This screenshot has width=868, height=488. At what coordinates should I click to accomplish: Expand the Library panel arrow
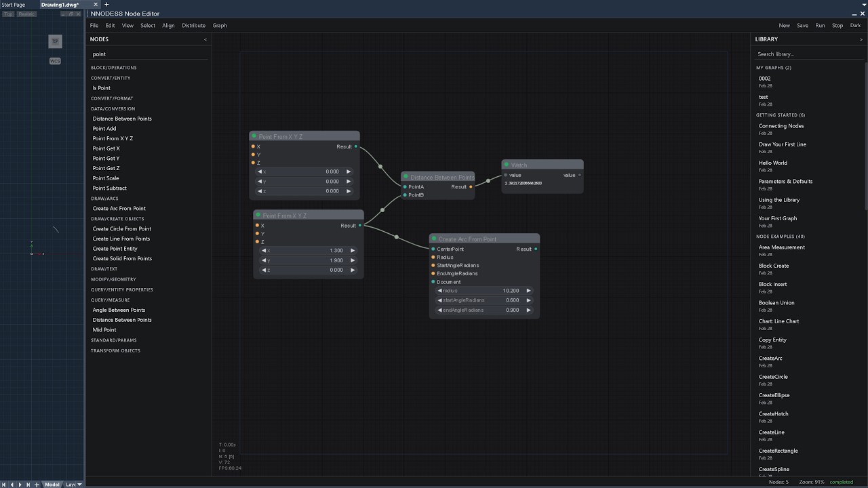point(861,39)
